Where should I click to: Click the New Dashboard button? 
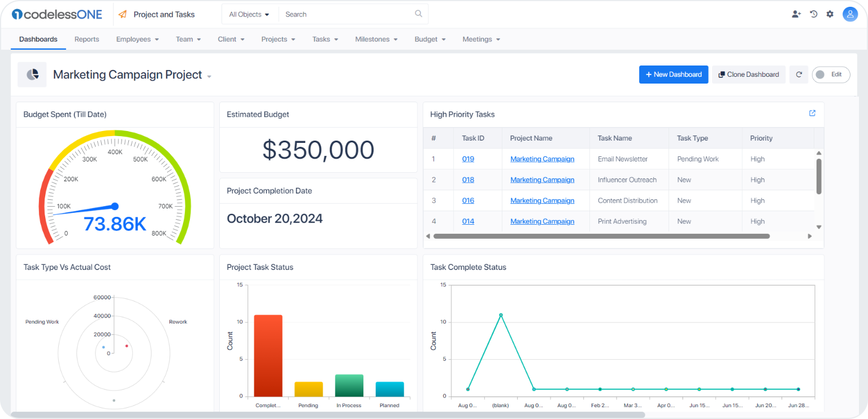click(673, 75)
